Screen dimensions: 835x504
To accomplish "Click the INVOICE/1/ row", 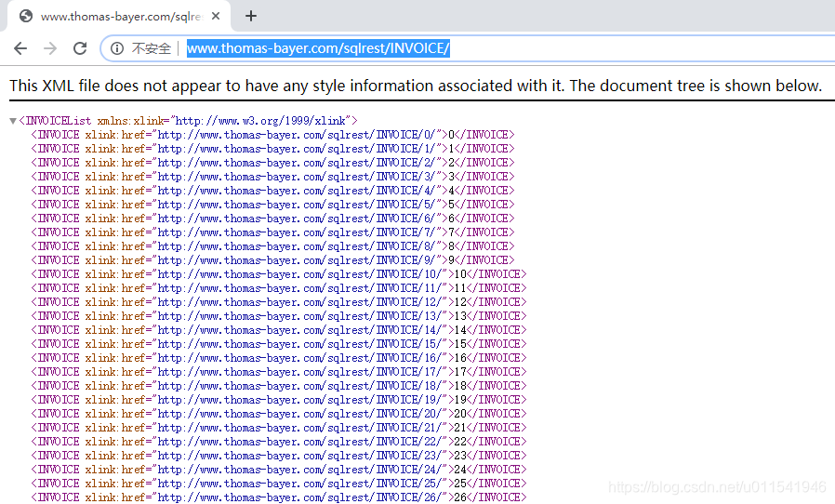I will [x=272, y=149].
